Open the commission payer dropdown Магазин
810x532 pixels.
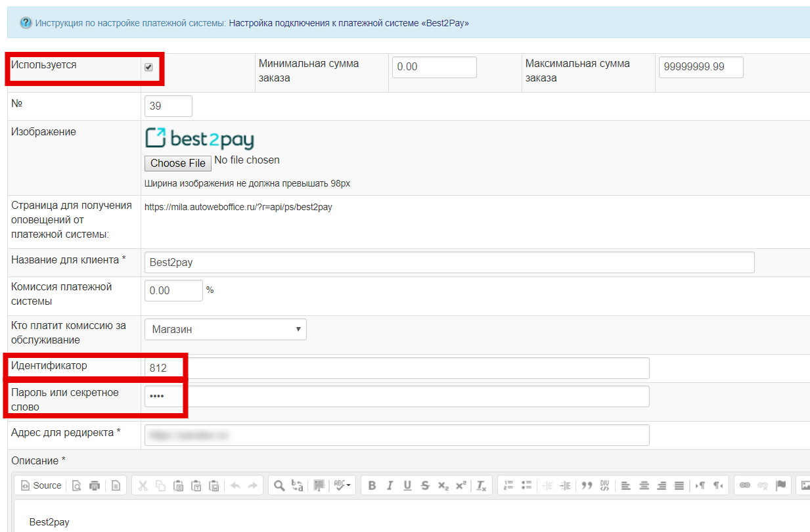pyautogui.click(x=225, y=330)
